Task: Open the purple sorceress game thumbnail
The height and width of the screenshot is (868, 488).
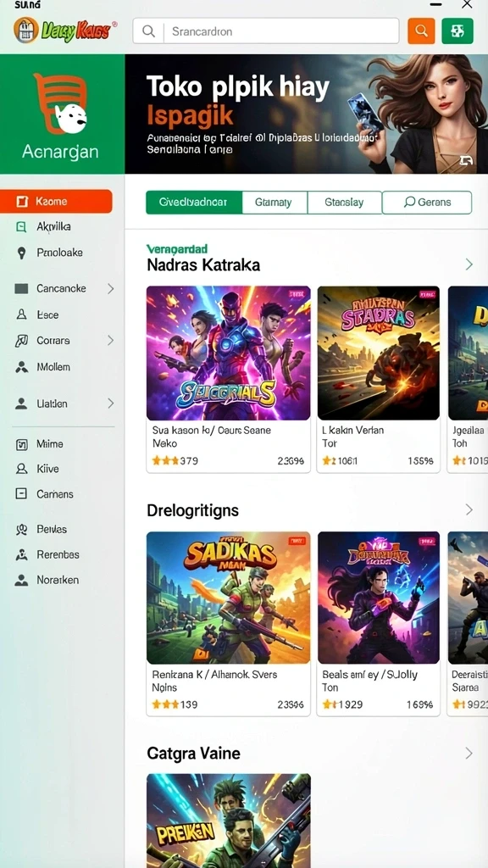Action: pyautogui.click(x=379, y=598)
